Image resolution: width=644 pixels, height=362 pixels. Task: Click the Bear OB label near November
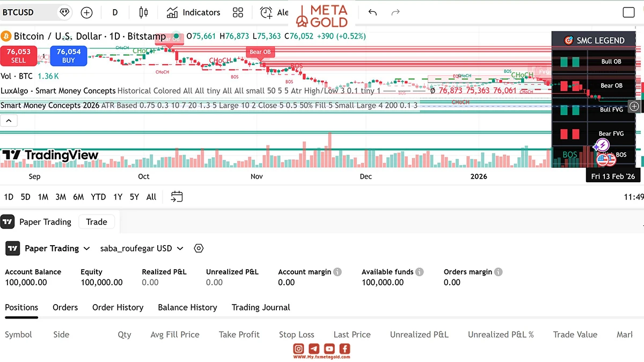pos(260,52)
